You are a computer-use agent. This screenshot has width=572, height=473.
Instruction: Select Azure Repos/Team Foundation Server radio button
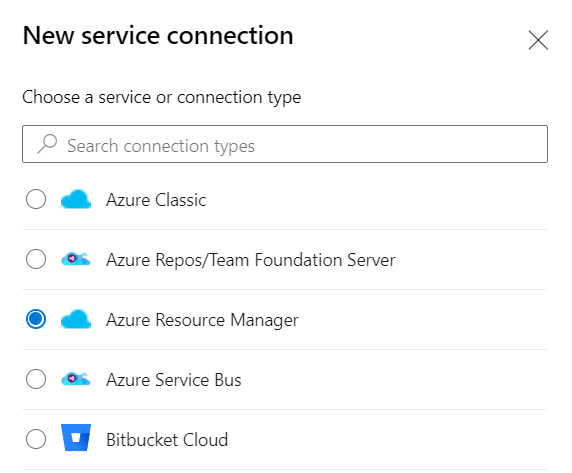point(36,259)
